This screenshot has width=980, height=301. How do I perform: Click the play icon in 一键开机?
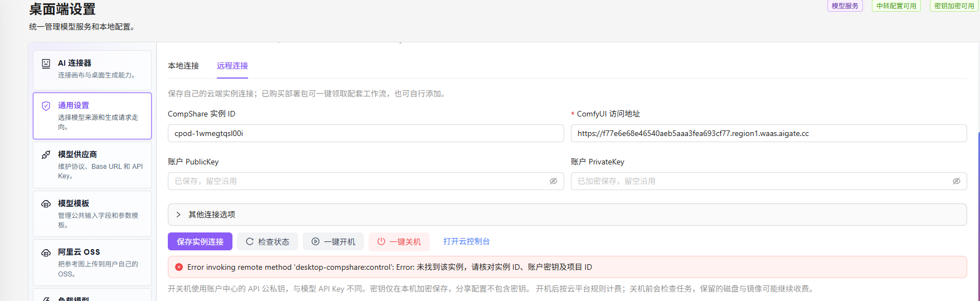(x=316, y=241)
